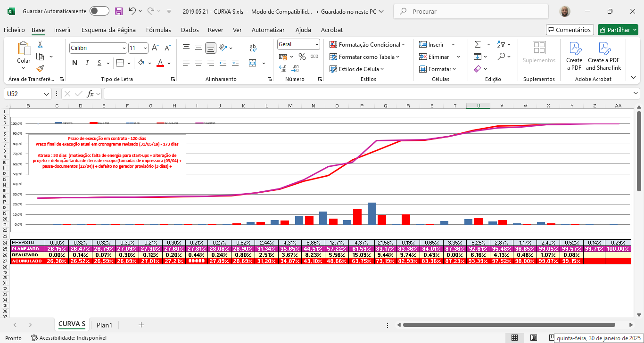Switch to the Plan1 sheet tab
644x343 pixels.
click(x=104, y=325)
